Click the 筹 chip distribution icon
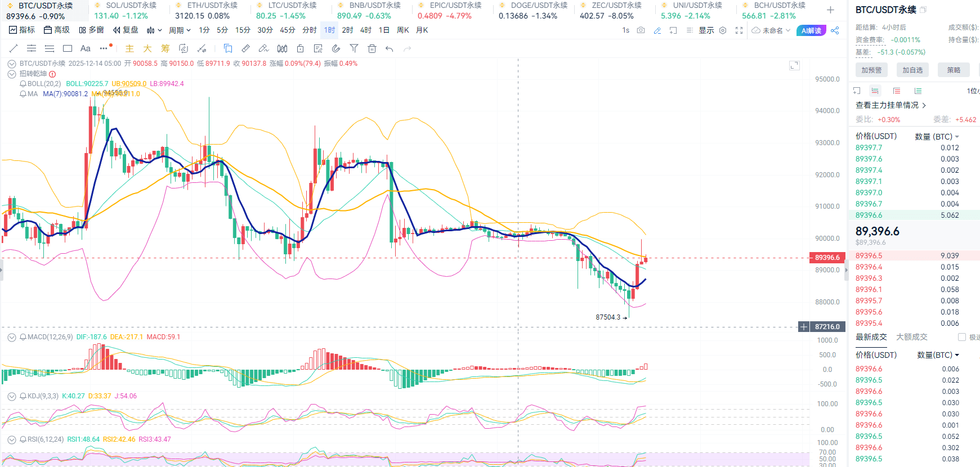This screenshot has height=467, width=980. (x=165, y=48)
